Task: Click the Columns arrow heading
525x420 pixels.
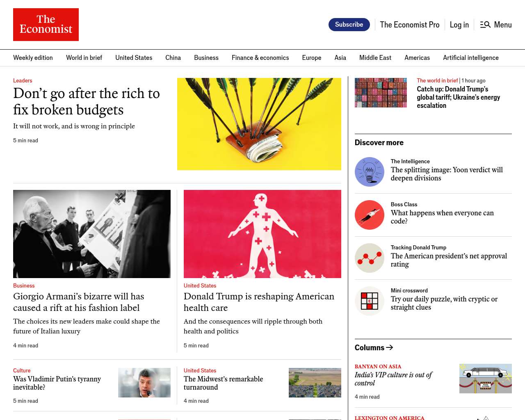Action: (x=374, y=347)
